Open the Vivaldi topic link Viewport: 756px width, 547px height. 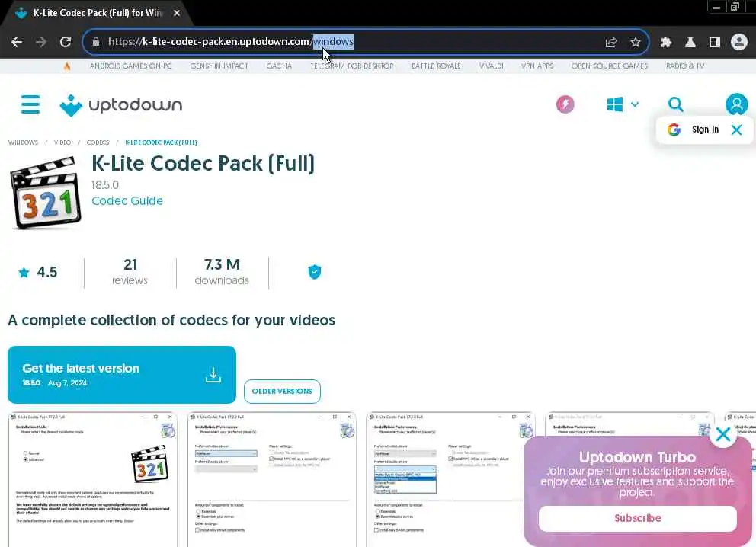point(492,66)
